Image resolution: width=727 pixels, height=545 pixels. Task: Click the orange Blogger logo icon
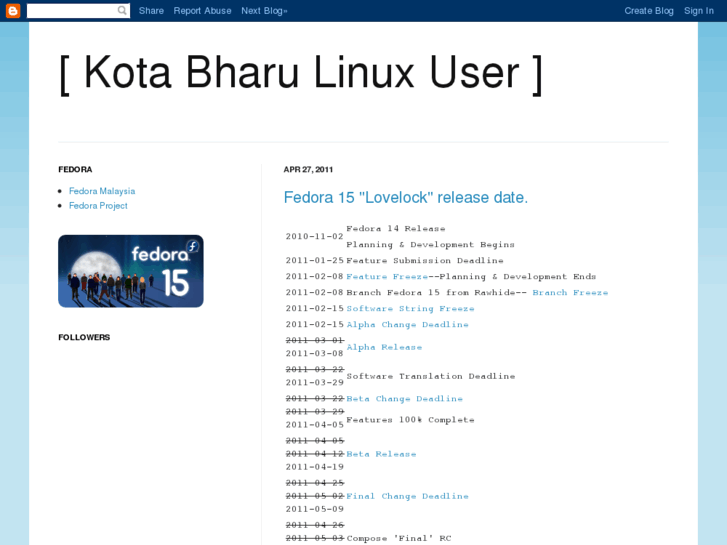[x=13, y=11]
